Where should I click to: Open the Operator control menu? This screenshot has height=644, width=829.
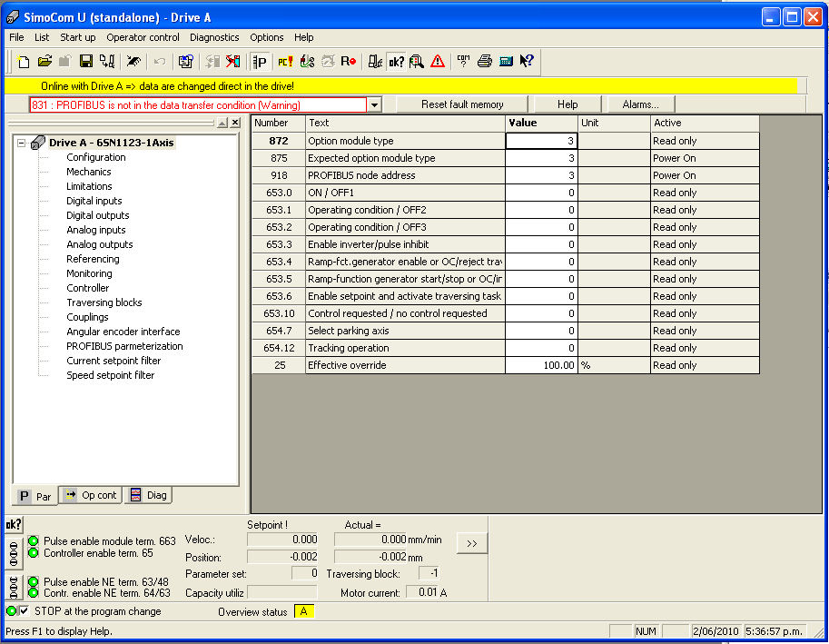[143, 37]
